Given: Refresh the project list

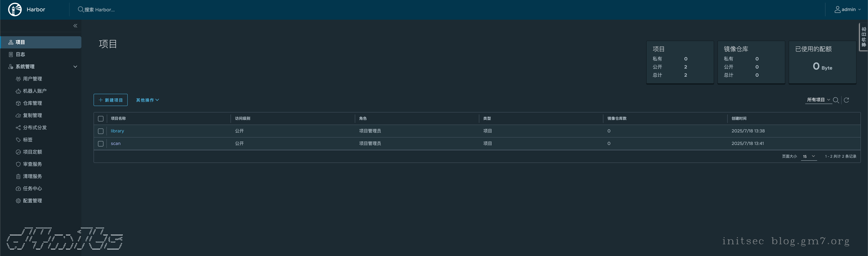Looking at the screenshot, I should (x=846, y=100).
